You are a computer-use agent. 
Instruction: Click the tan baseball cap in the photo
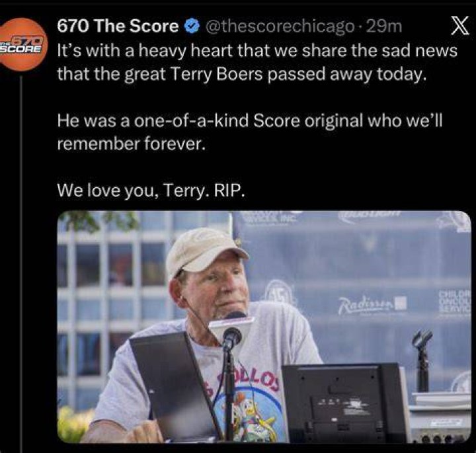pos(205,251)
